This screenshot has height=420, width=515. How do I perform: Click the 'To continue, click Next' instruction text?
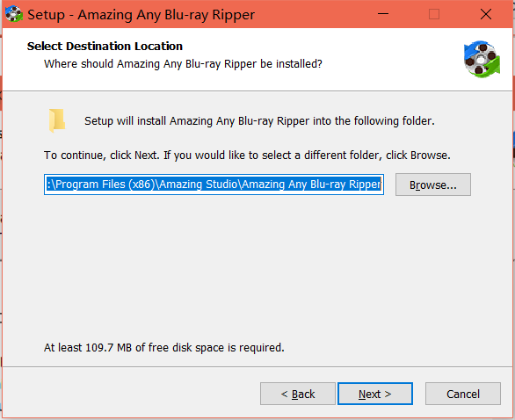(x=247, y=155)
